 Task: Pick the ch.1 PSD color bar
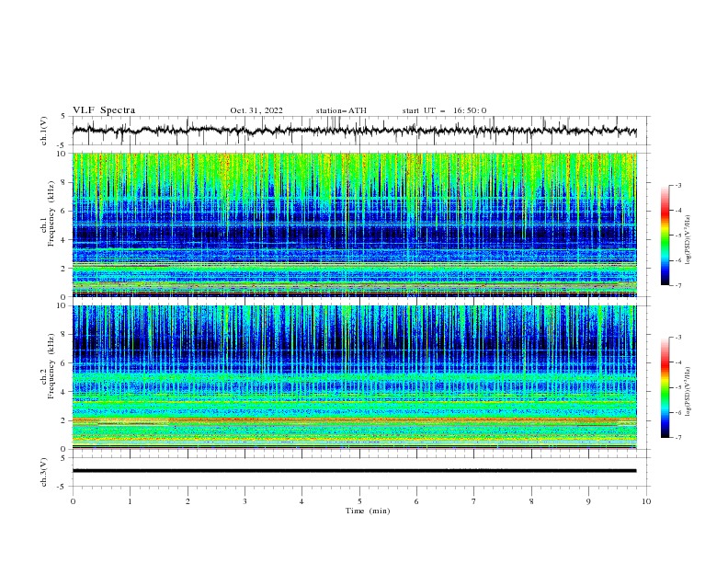pos(665,236)
